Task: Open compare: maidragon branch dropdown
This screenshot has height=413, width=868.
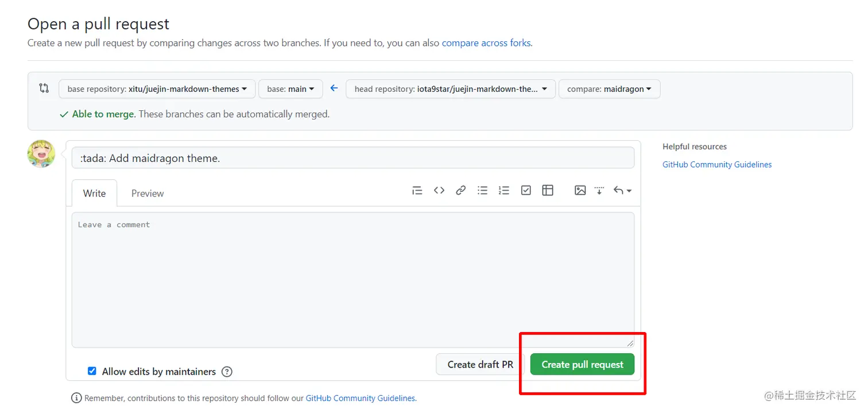Action: 609,89
